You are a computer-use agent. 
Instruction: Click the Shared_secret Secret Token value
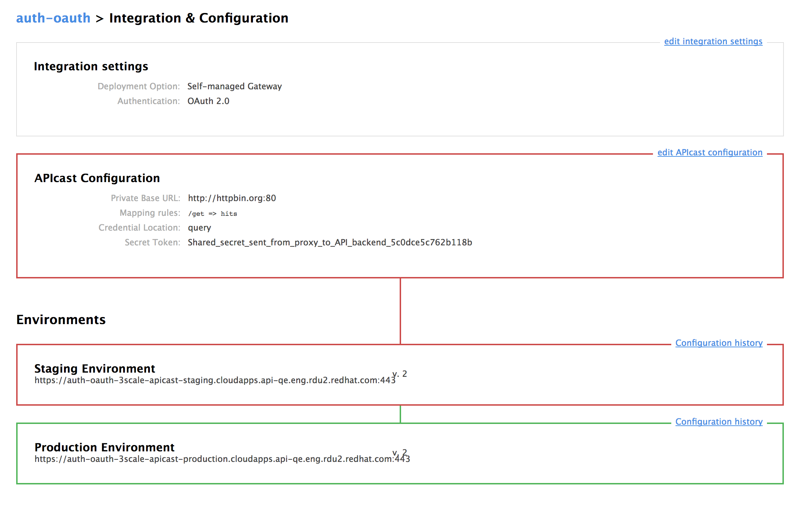point(330,243)
